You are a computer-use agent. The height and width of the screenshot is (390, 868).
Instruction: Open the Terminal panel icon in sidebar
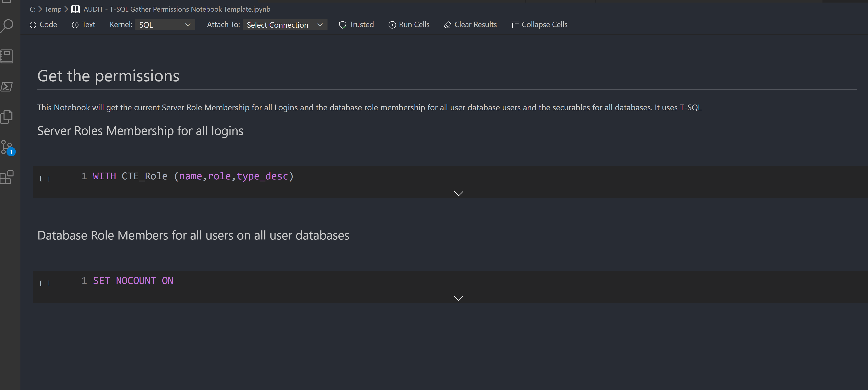point(7,87)
